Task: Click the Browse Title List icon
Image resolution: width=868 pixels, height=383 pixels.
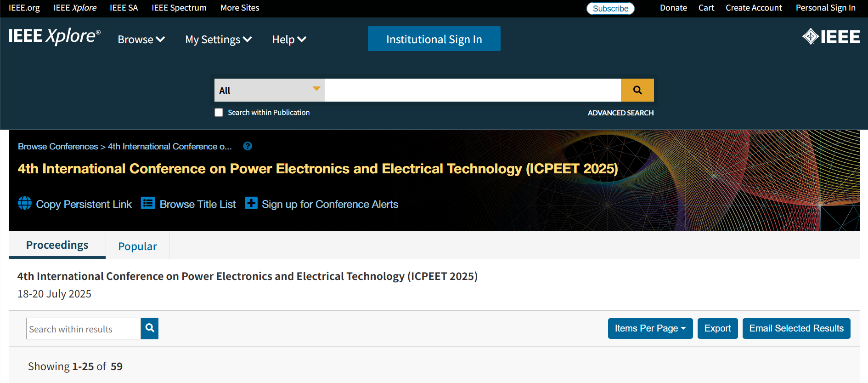Action: (x=148, y=203)
